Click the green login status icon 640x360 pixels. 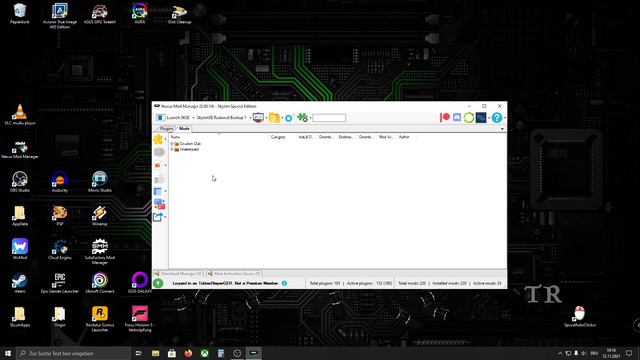click(158, 283)
